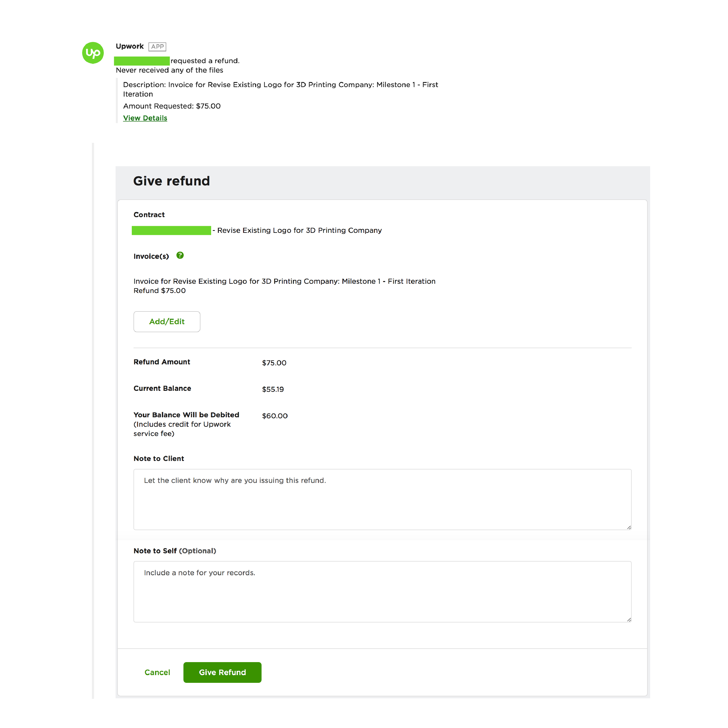Click the Upwork logo avatar
This screenshot has height=728, width=728.
click(x=93, y=53)
